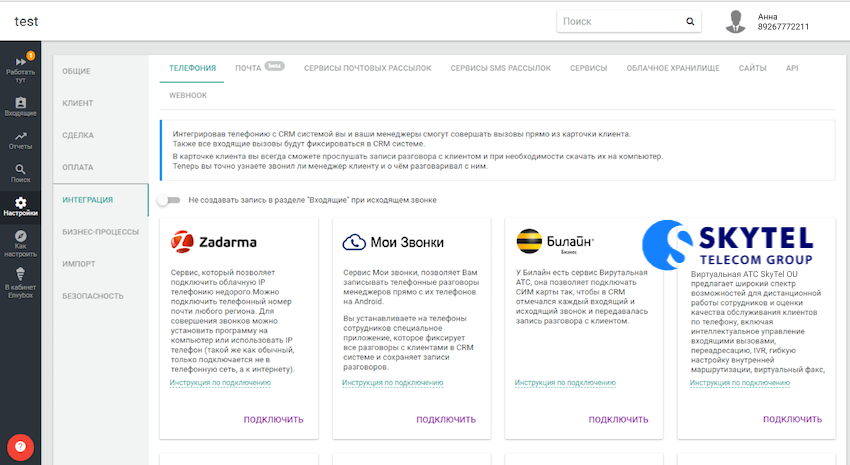Click the 'test' account title
This screenshot has height=465, width=850.
(26, 22)
